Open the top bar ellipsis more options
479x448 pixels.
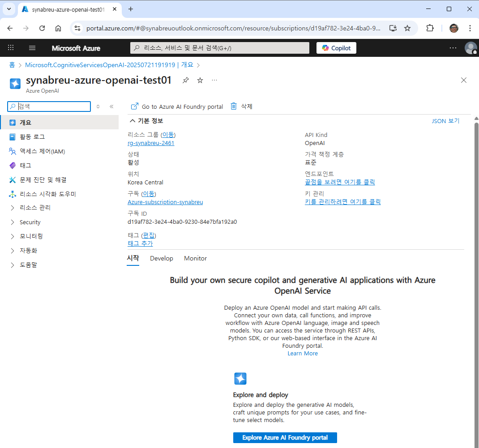(453, 48)
